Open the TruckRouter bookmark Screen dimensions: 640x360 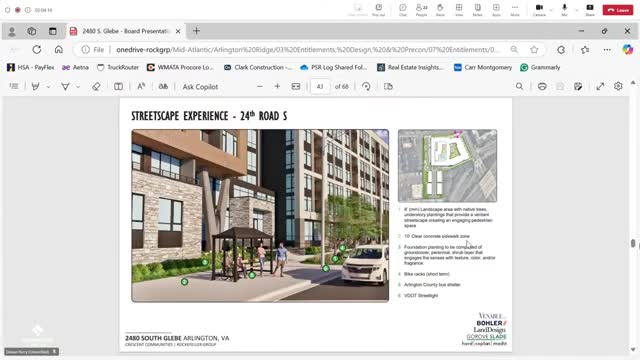coord(118,67)
